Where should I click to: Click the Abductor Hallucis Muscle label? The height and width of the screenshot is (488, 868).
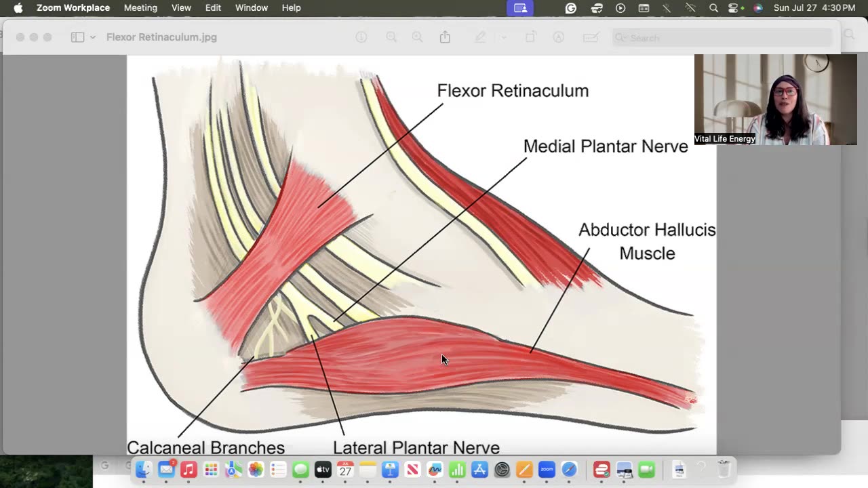(x=647, y=241)
